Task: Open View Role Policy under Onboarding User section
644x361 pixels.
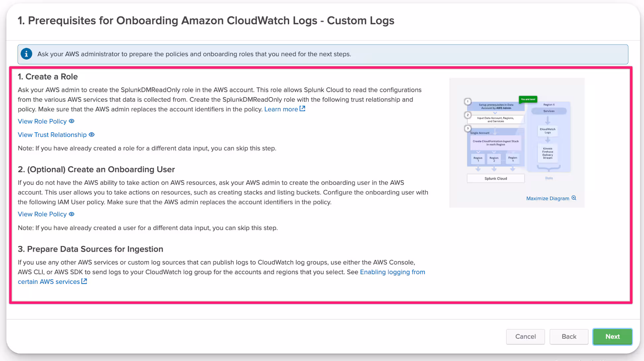Action: click(x=42, y=214)
